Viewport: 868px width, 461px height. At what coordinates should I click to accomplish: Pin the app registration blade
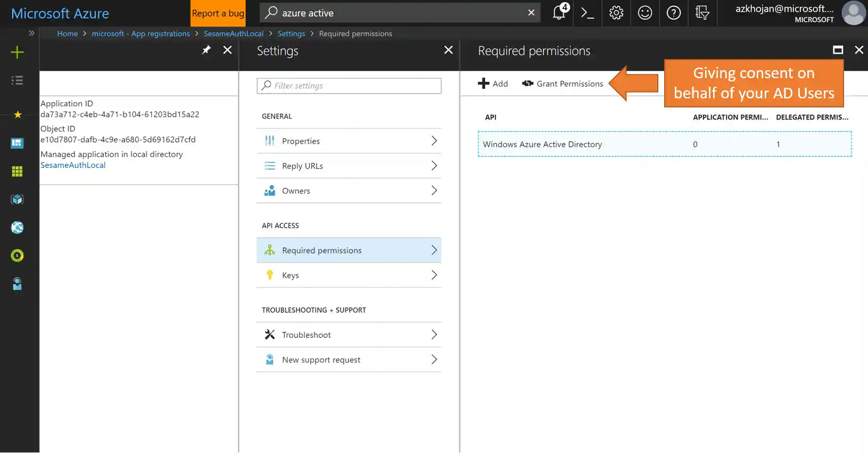[206, 50]
